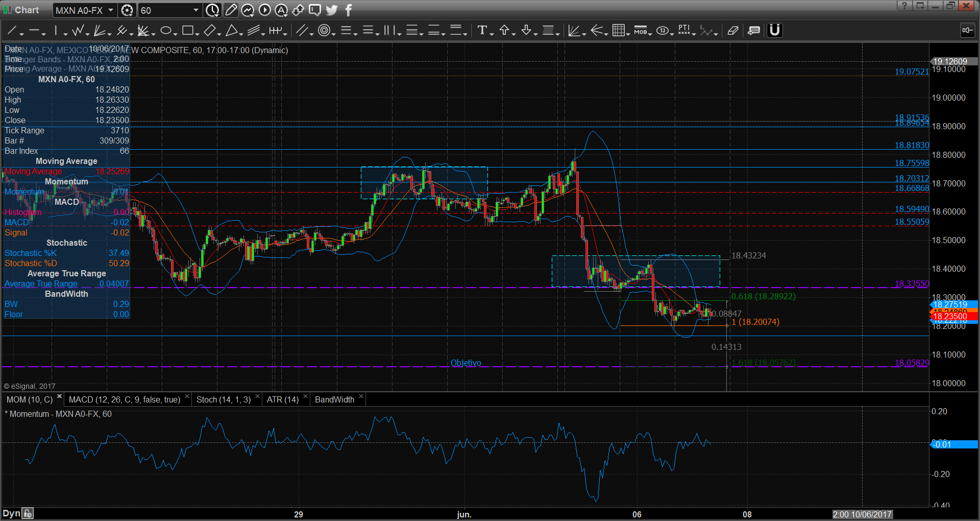Select the Stochastic %K data row

tap(66, 253)
